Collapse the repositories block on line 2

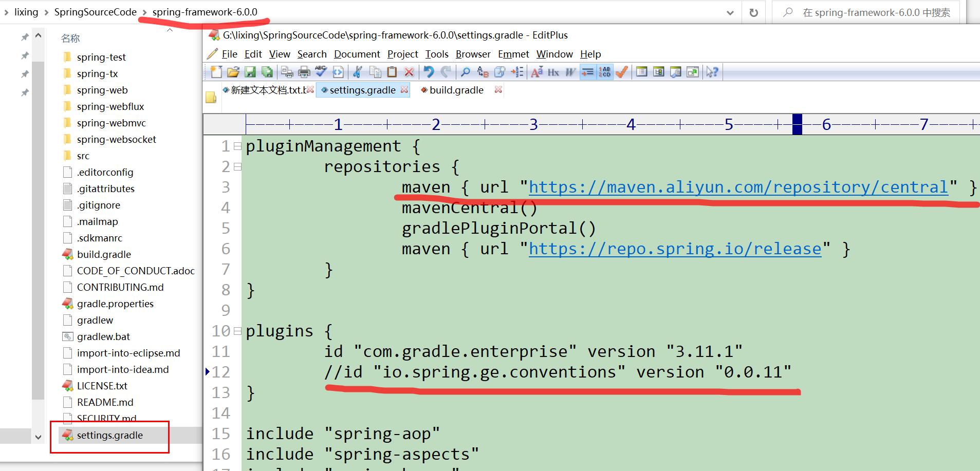tap(237, 167)
